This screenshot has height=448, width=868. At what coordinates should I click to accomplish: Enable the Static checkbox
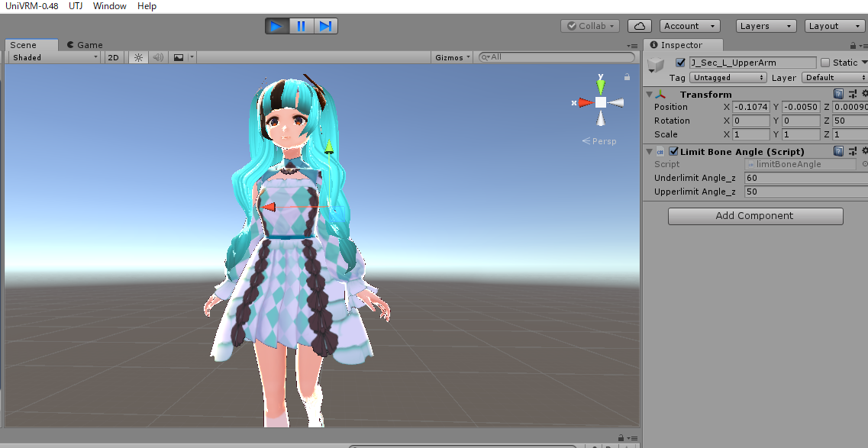pos(825,63)
